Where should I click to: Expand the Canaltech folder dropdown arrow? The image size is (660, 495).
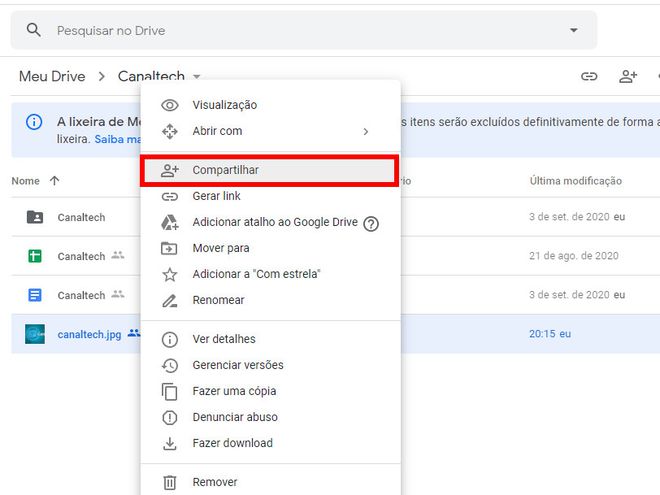point(197,77)
